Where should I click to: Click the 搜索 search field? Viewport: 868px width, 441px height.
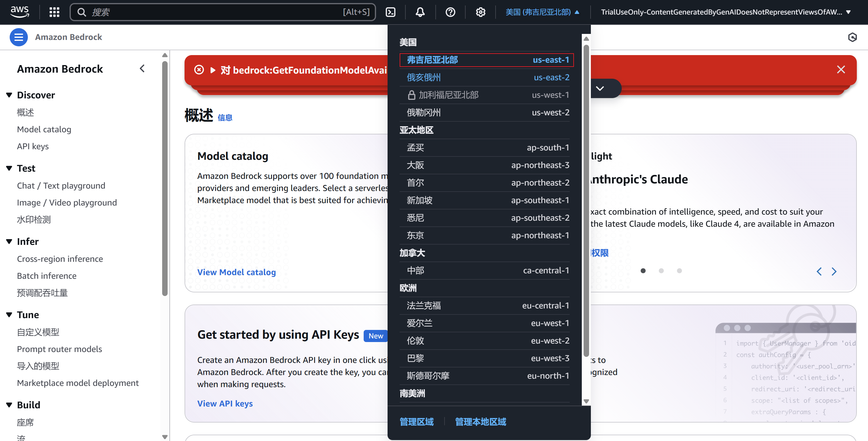pyautogui.click(x=222, y=12)
